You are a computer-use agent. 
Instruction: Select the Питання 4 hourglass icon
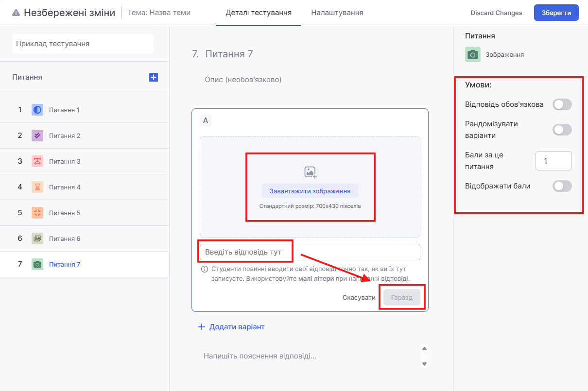37,187
